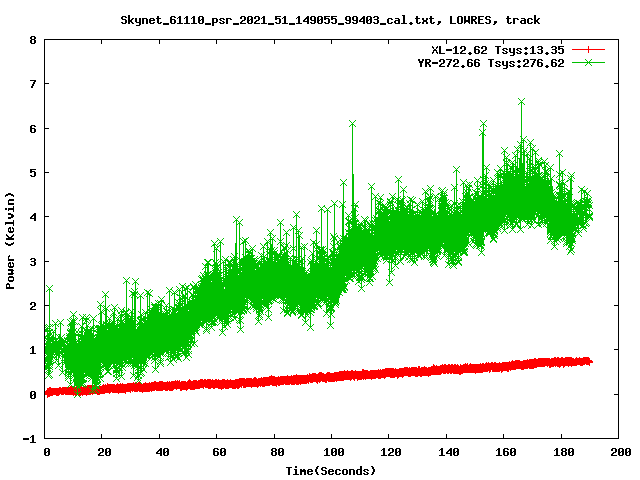
Task: Click the 8 tick label on y-axis
Action: 33,41
